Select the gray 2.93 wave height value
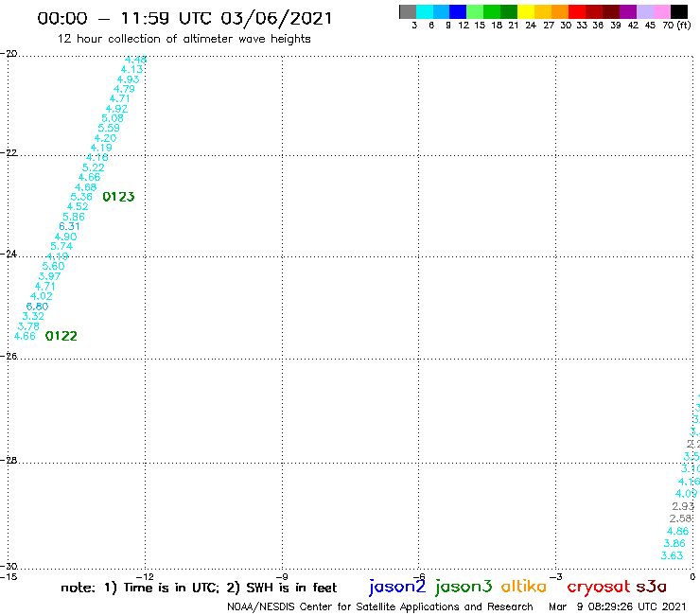Screen dimensions: 700x615 [683, 506]
